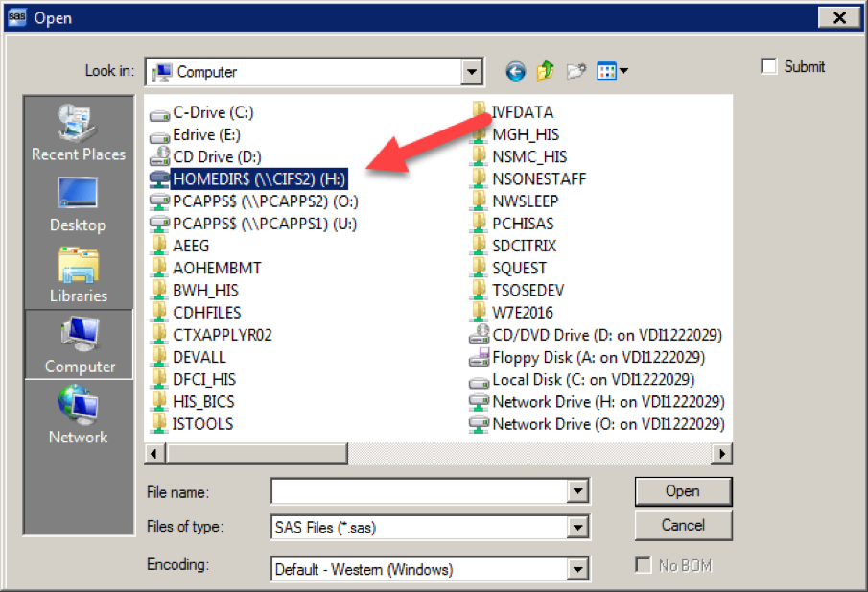868x592 pixels.
Task: Enable the Submit checkbox
Action: [x=769, y=66]
